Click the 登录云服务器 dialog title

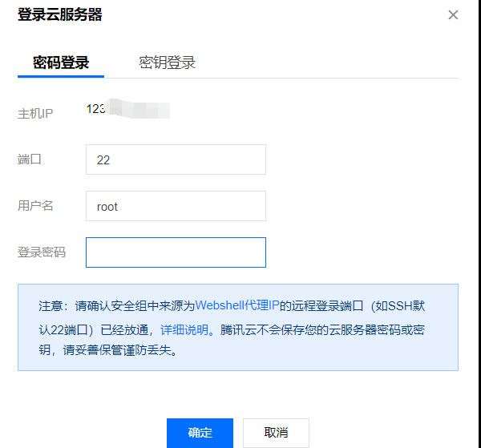pos(60,15)
